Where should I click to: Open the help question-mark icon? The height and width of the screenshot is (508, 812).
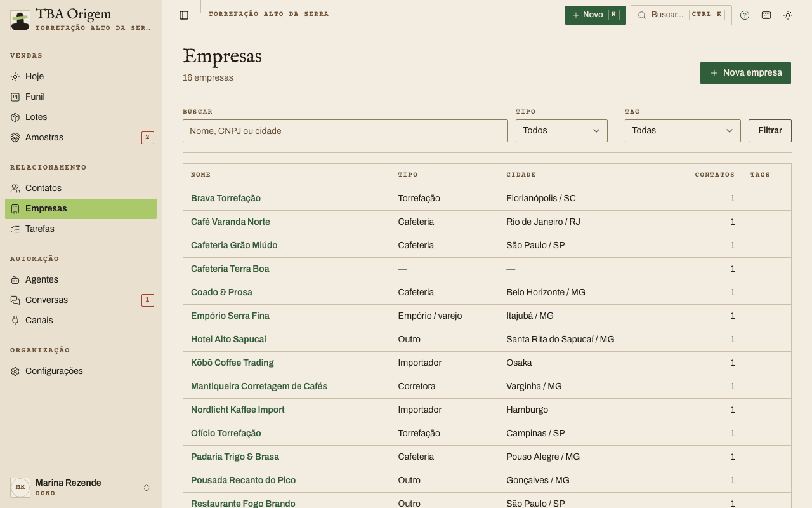coord(745,15)
